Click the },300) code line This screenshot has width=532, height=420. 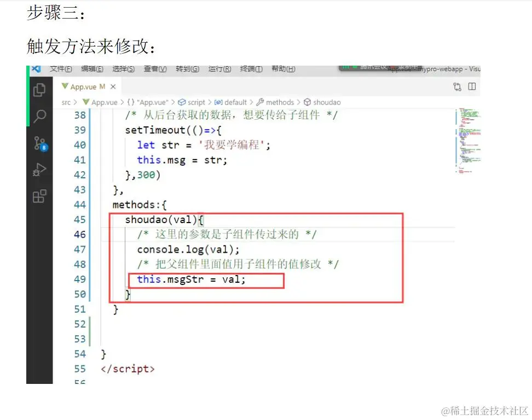[x=142, y=175]
